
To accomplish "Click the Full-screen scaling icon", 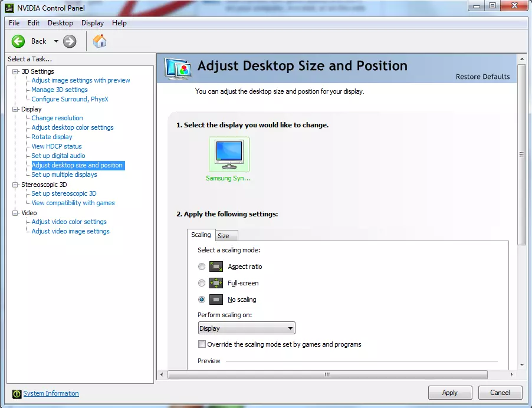I will (x=216, y=283).
